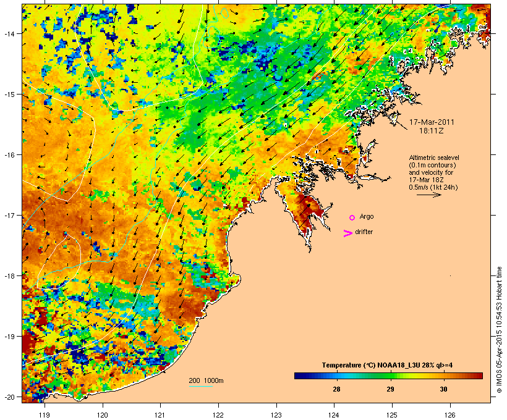Click the 'Argo' legend label
507x420 pixels.
point(367,216)
